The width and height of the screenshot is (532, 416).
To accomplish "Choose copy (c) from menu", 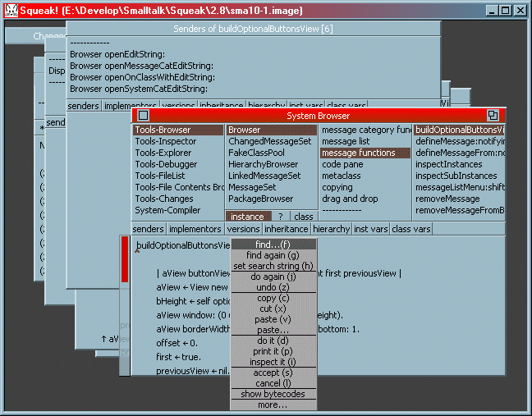I will [273, 298].
